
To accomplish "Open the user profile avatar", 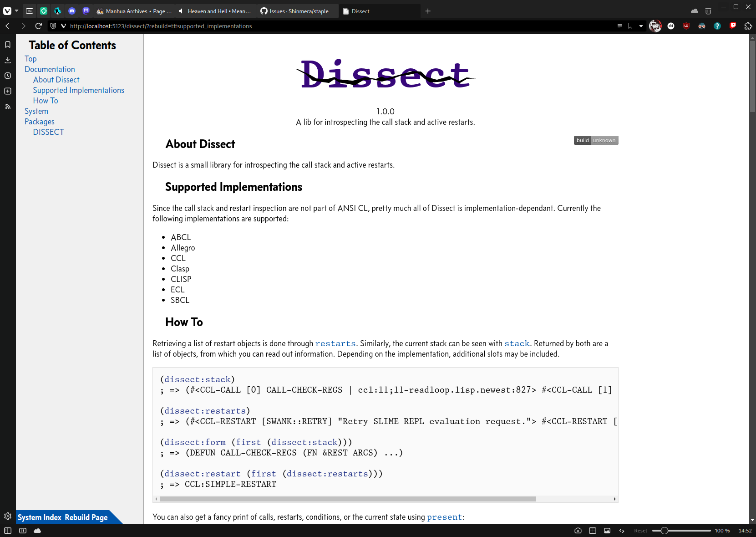I will click(655, 26).
